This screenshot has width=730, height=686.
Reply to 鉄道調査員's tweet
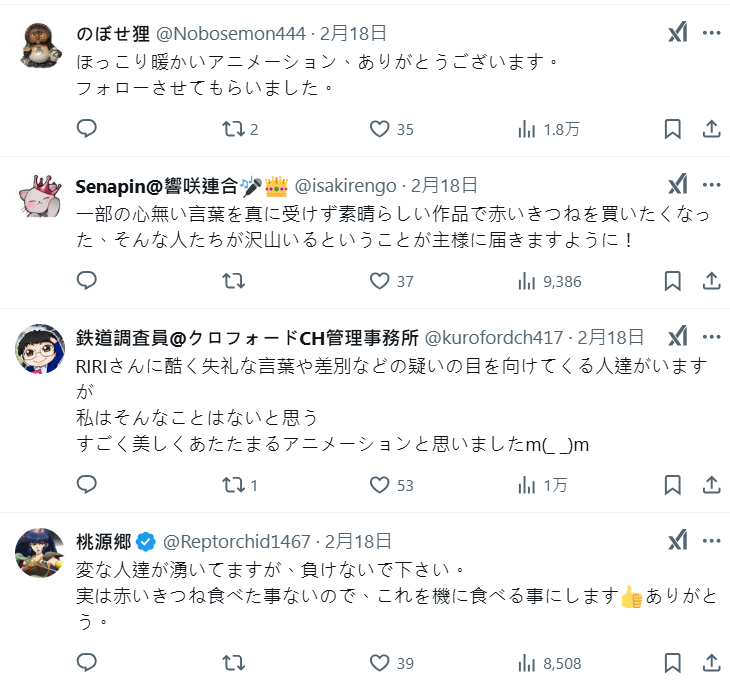pyautogui.click(x=87, y=485)
